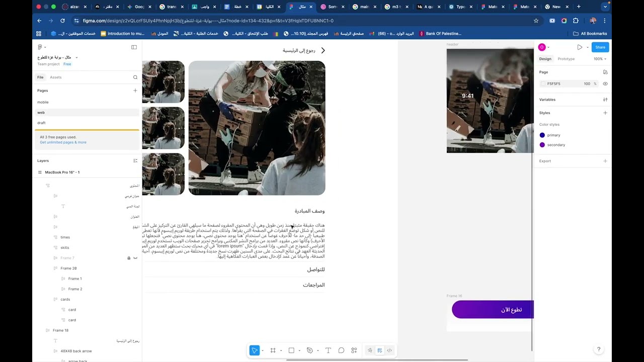The width and height of the screenshot is (644, 362).
Task: Switch to Draw mode icon
Action: (x=370, y=350)
